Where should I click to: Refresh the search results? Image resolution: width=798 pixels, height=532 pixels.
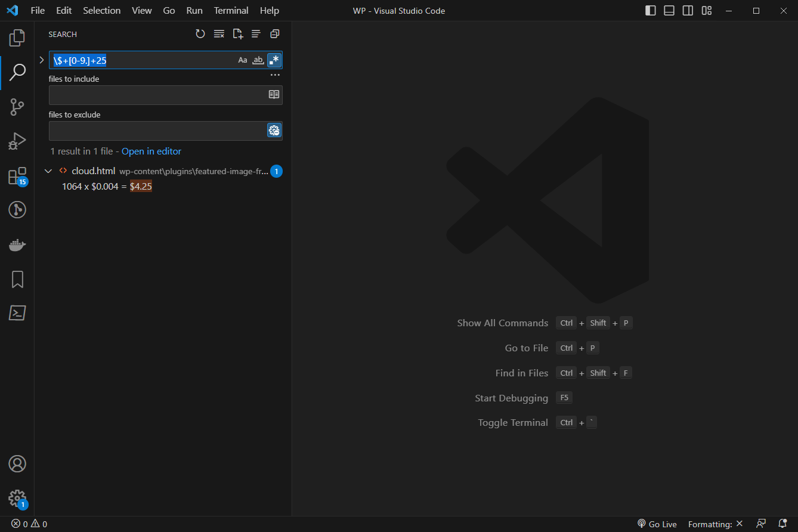tap(200, 34)
